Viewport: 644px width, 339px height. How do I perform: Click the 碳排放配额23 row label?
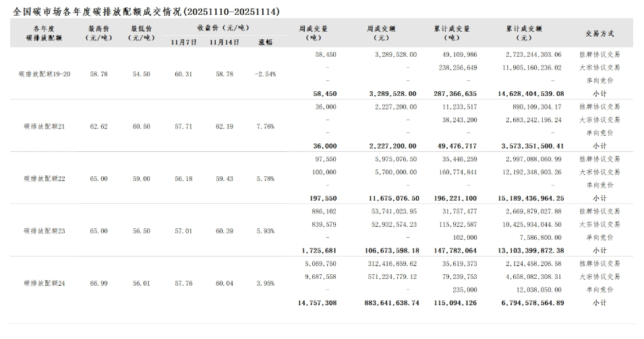click(x=45, y=231)
